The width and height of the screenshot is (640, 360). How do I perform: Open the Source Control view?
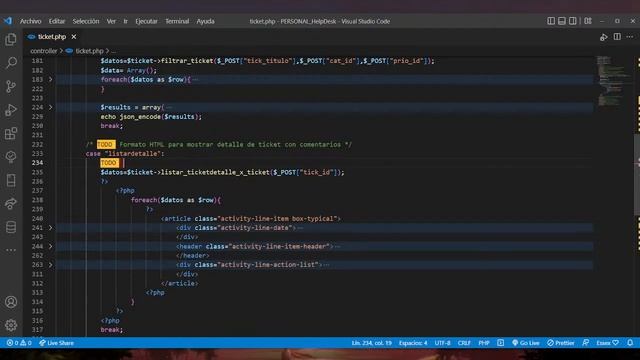pos(11,86)
